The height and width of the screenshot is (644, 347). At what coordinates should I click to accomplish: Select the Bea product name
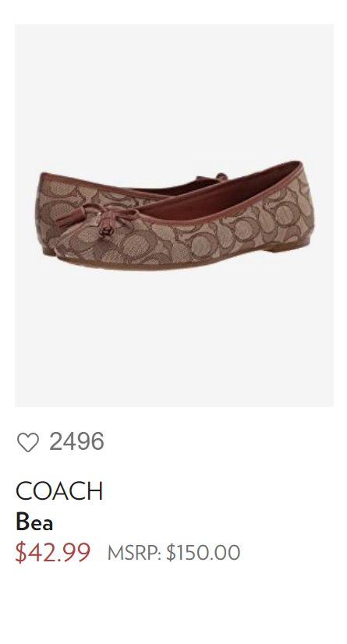point(34,522)
